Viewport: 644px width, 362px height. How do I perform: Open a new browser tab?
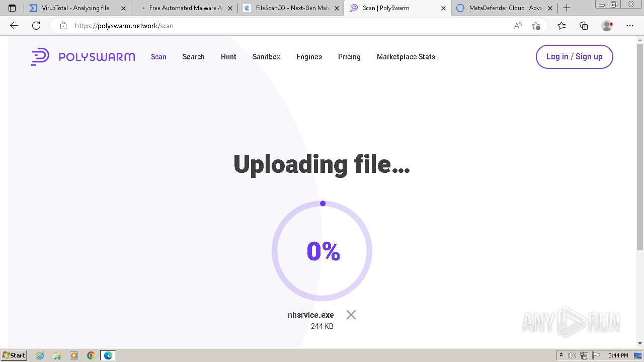(567, 8)
